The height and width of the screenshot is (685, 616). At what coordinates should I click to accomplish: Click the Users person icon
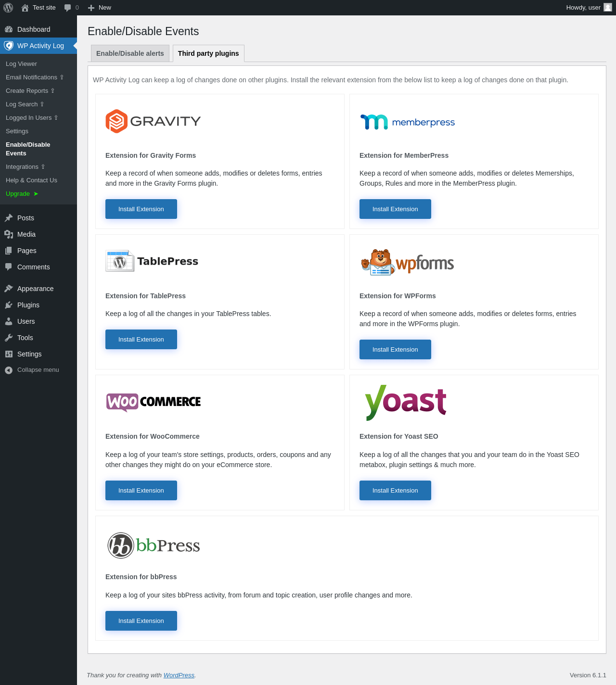pyautogui.click(x=9, y=321)
